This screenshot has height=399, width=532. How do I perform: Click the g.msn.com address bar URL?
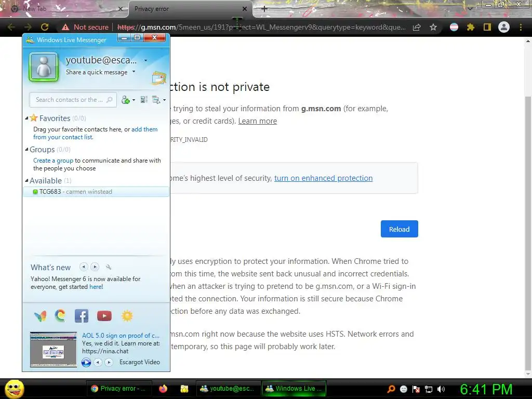point(261,27)
